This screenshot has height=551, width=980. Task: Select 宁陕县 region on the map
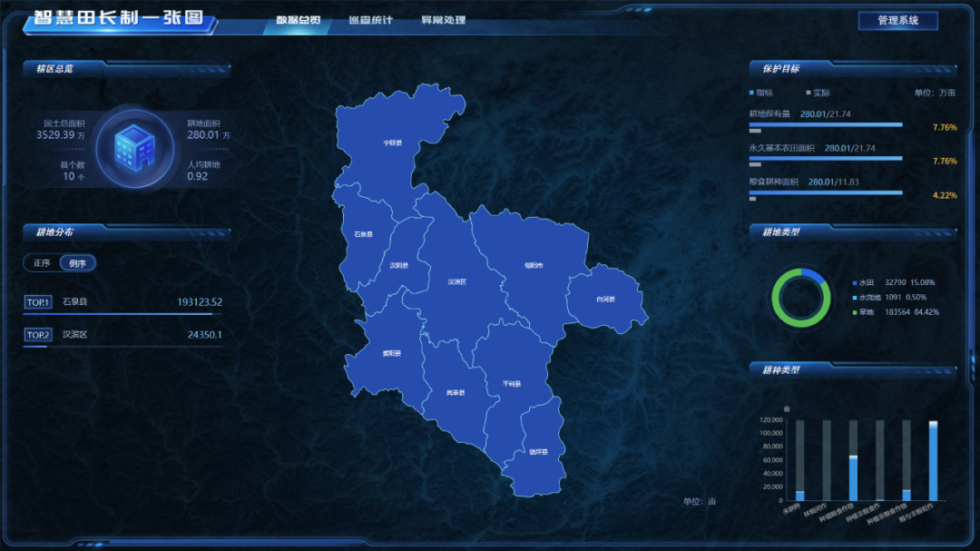point(393,143)
